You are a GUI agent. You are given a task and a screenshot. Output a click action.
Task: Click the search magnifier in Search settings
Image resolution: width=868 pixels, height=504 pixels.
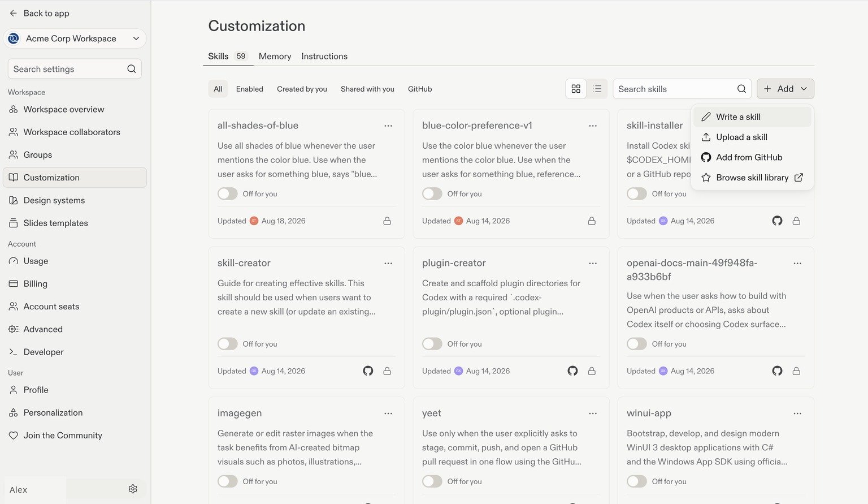131,69
